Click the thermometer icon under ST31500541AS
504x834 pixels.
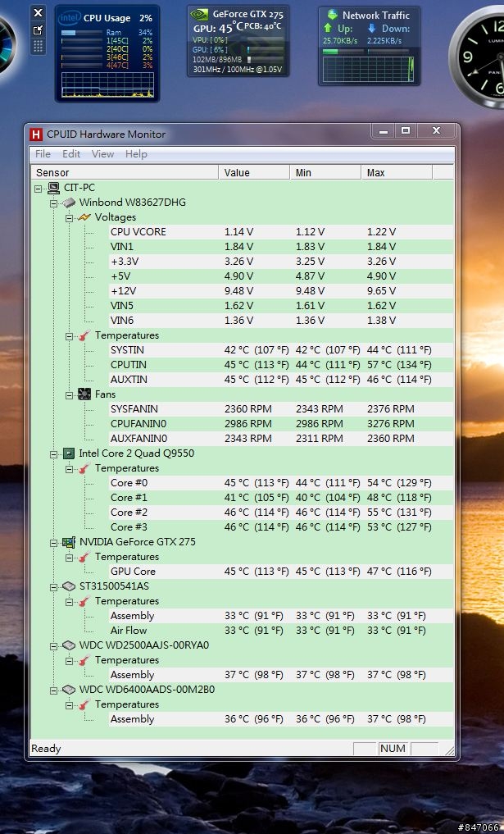[84, 601]
